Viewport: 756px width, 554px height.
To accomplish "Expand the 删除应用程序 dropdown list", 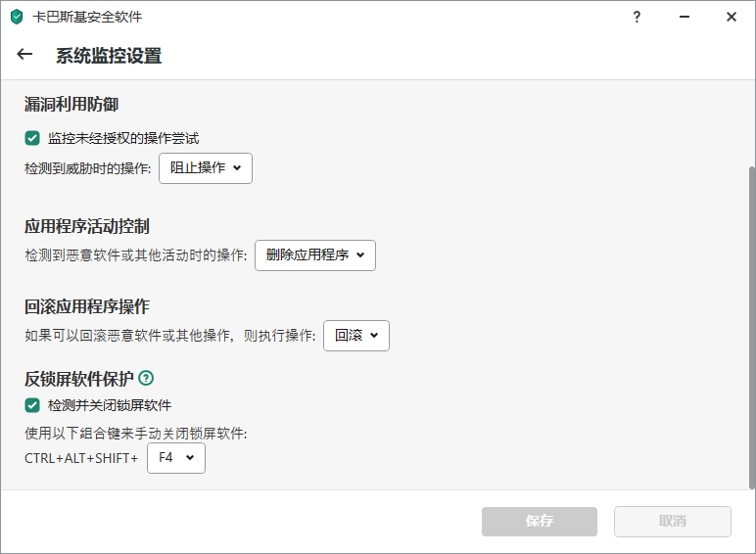I will click(x=315, y=255).
